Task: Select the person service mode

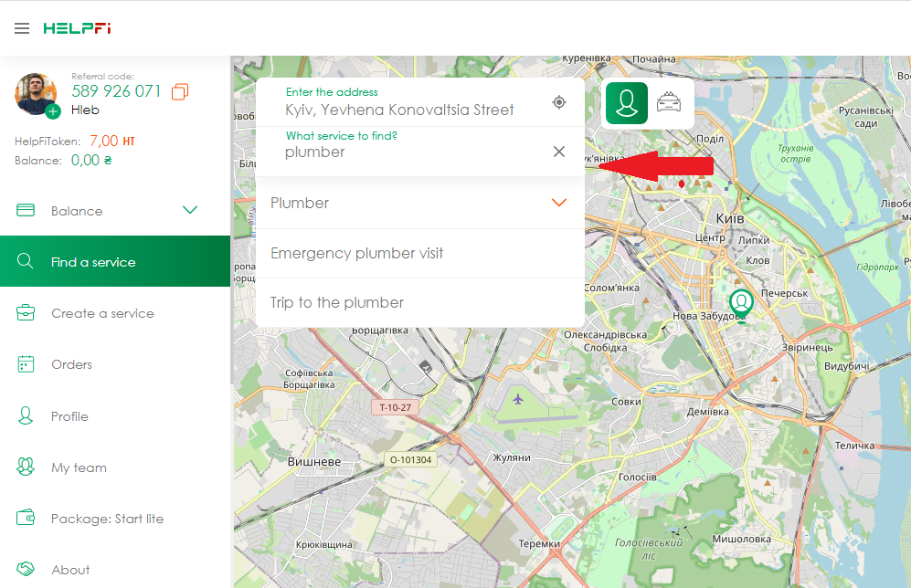Action: (x=626, y=102)
